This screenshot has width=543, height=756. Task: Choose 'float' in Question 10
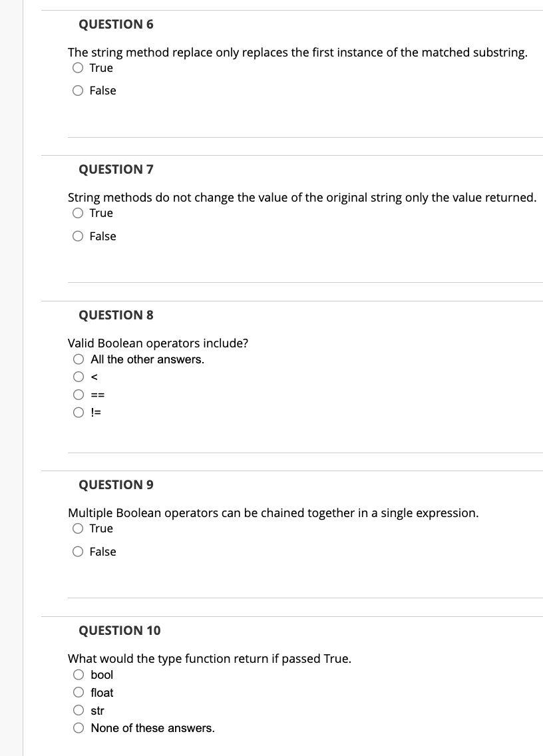point(78,693)
